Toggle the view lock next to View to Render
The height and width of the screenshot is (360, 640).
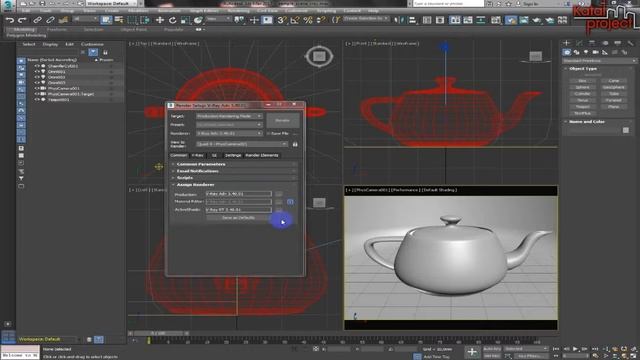(295, 144)
